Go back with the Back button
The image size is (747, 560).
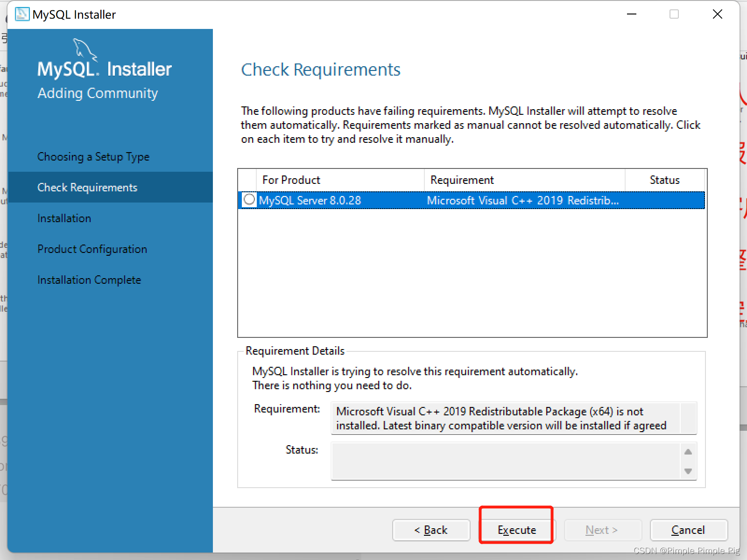tap(431, 530)
